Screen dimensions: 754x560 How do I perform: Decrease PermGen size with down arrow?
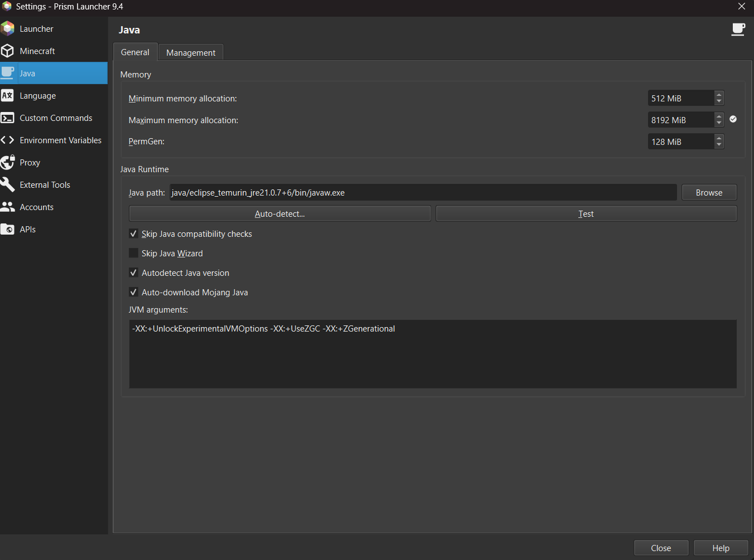719,145
